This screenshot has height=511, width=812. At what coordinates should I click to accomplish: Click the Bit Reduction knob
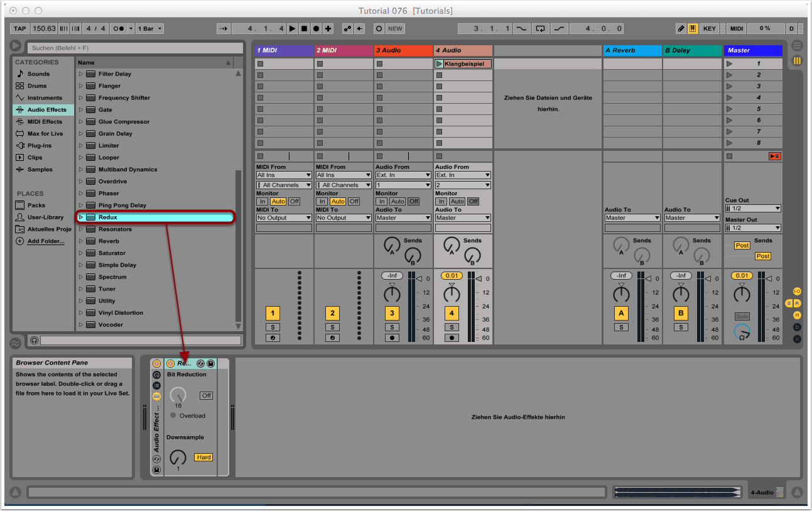[x=178, y=395]
